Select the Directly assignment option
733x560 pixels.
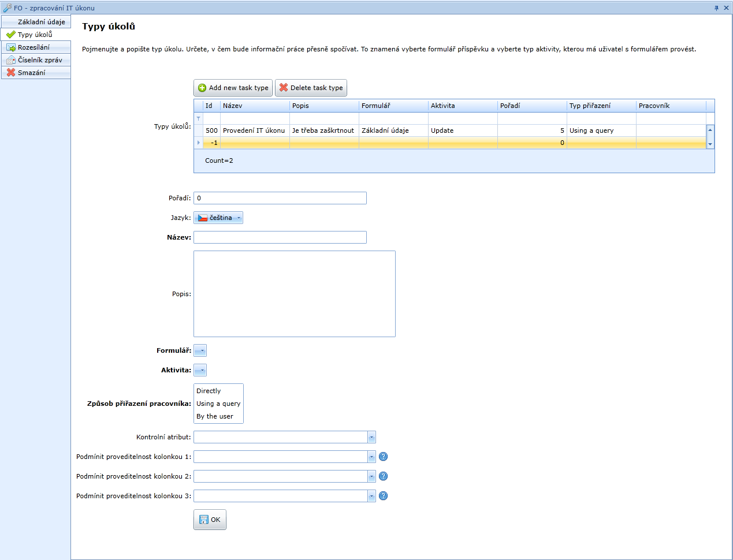click(209, 391)
